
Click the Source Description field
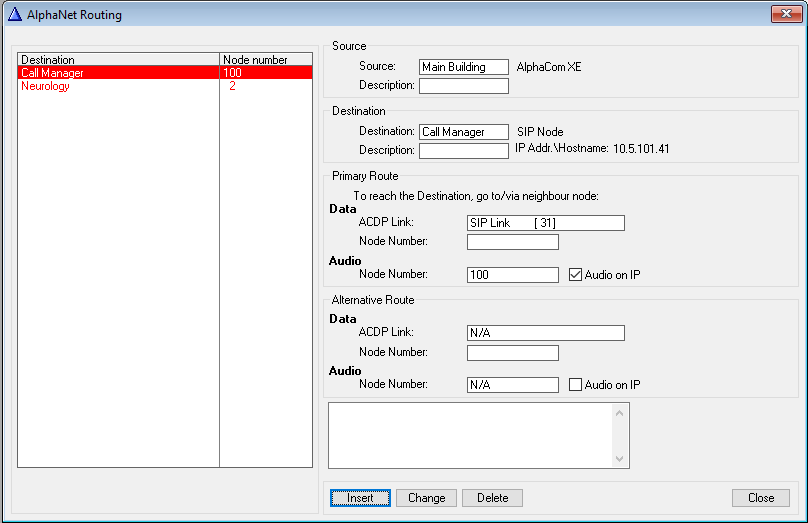tap(464, 86)
